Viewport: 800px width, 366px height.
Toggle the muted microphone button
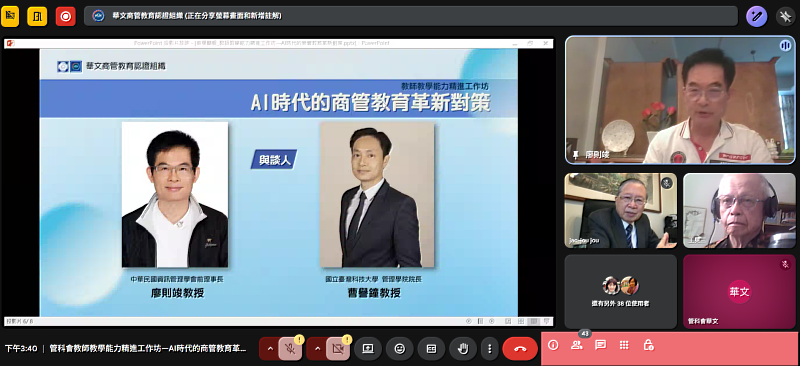[290, 349]
